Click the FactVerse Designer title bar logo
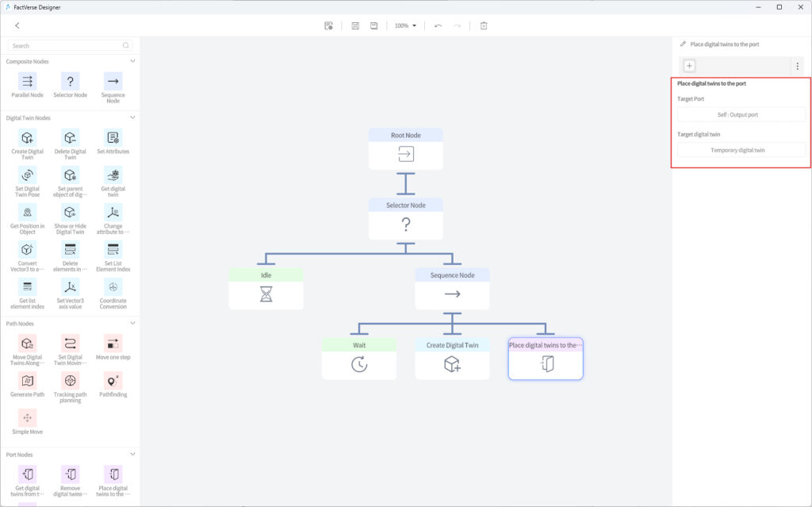Screen dimensions: 812x507 tap(8, 7)
